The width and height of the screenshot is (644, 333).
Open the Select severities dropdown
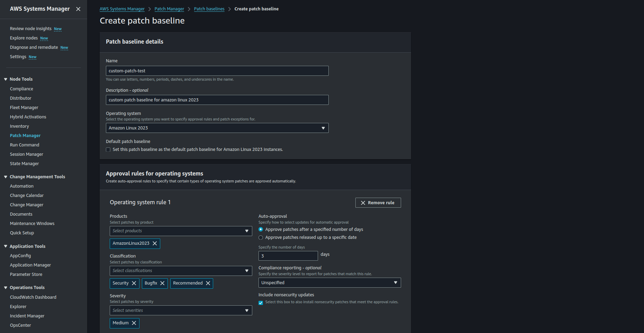[x=181, y=310]
